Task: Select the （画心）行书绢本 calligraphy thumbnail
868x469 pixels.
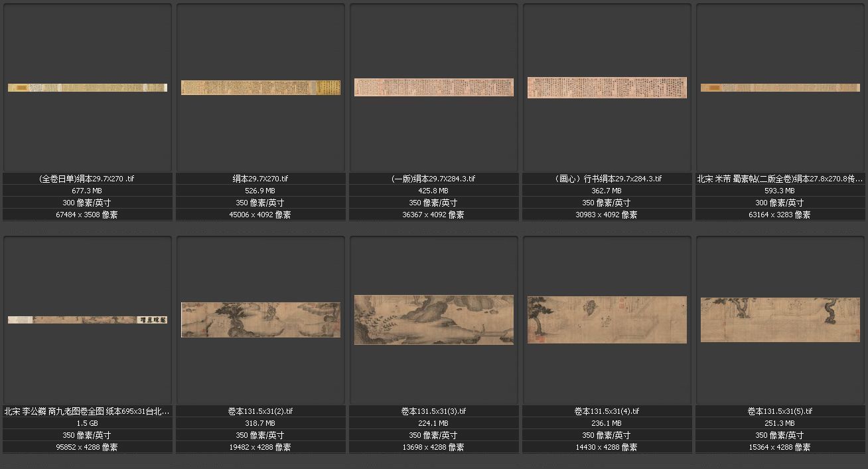Action: click(607, 88)
